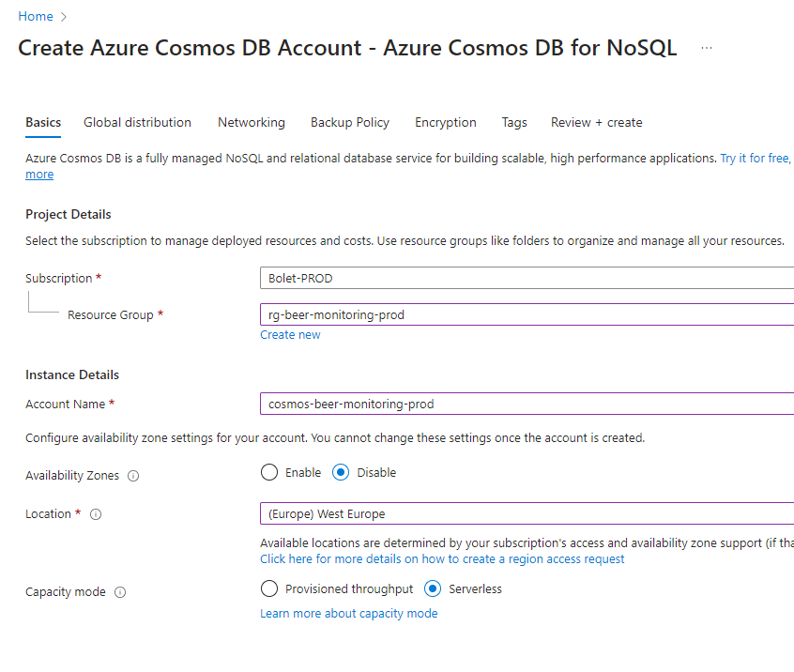
Task: Show the Capacity mode info tooltip
Action: [x=120, y=592]
